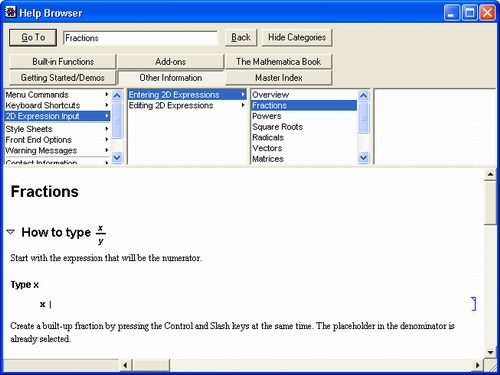Click first column scroll down arrow
The height and width of the screenshot is (375, 500).
(x=117, y=157)
